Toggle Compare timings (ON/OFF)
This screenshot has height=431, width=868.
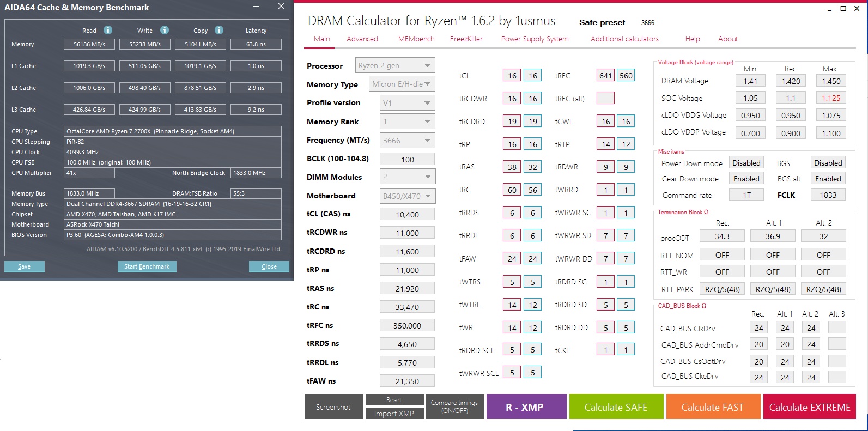pyautogui.click(x=454, y=407)
